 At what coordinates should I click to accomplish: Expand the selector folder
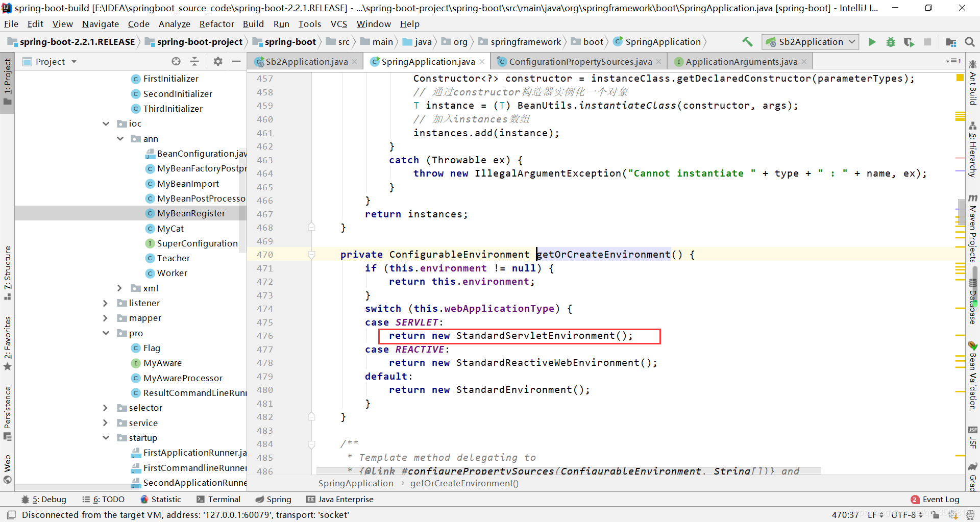tap(106, 408)
